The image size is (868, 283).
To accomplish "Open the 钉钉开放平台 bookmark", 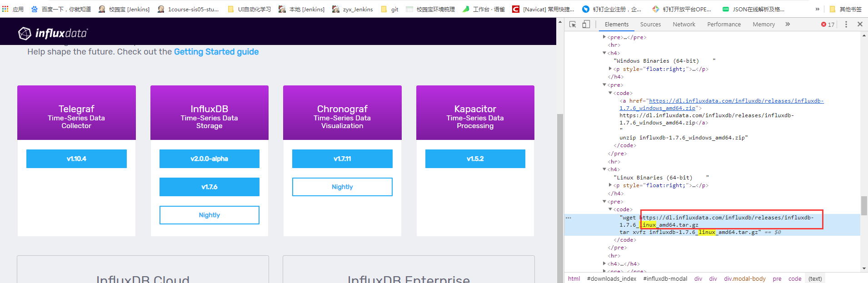I will [x=682, y=9].
